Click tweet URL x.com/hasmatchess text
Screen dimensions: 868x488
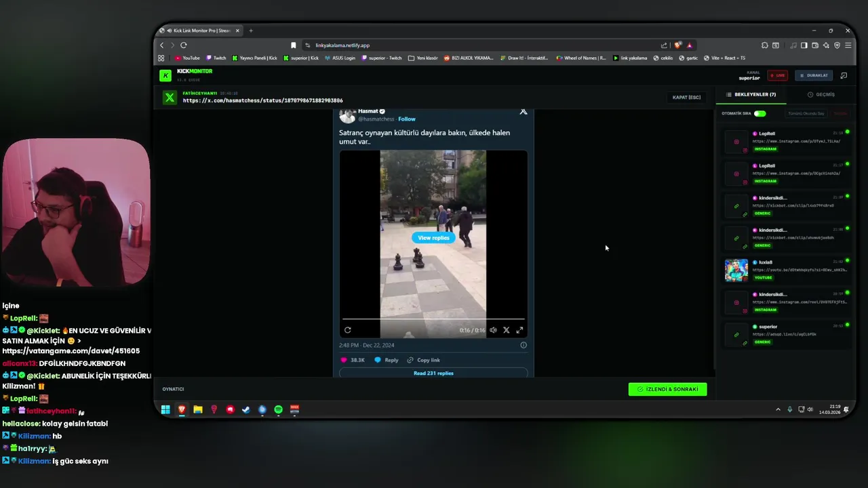coord(262,100)
